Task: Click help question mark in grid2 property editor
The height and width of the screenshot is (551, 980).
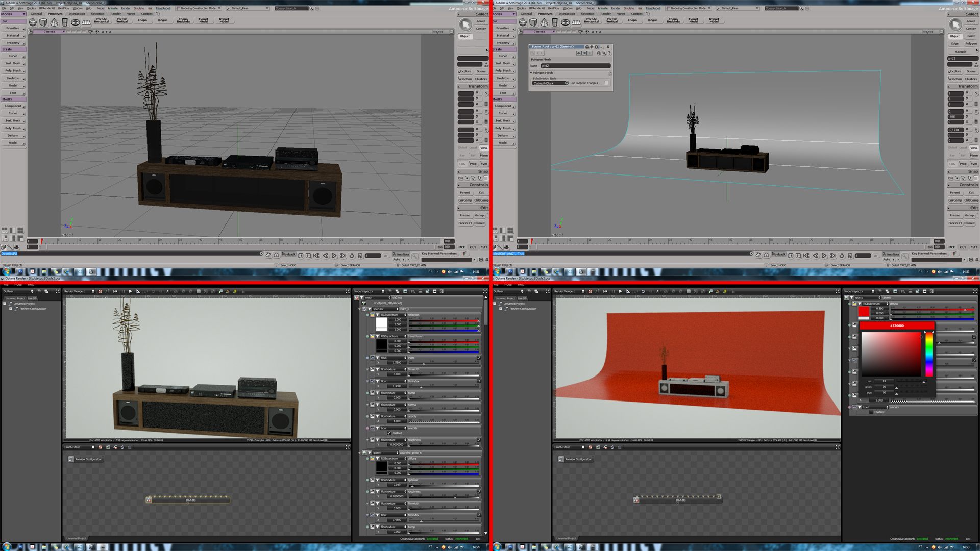Action: pyautogui.click(x=609, y=53)
